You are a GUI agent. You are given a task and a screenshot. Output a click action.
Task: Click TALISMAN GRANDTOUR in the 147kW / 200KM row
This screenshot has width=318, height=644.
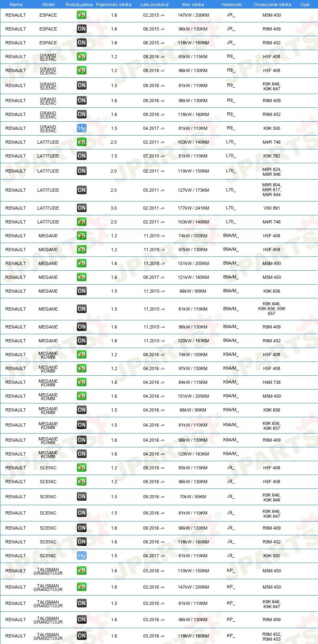coord(48,587)
